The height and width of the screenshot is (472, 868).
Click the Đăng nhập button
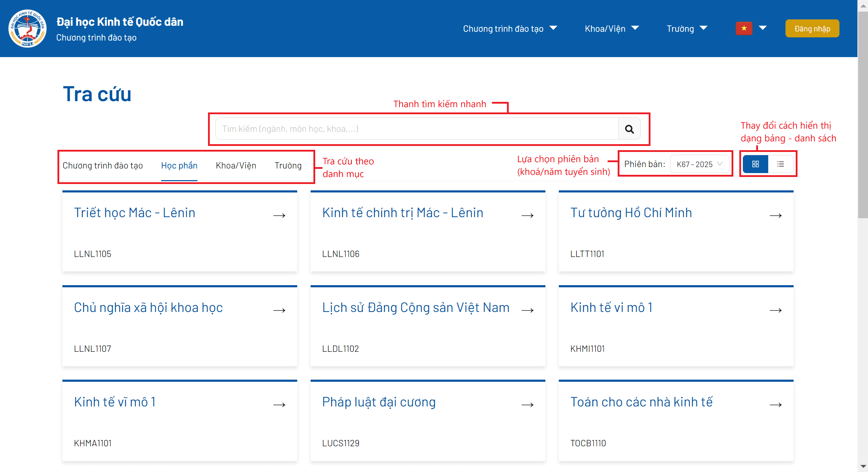[812, 29]
